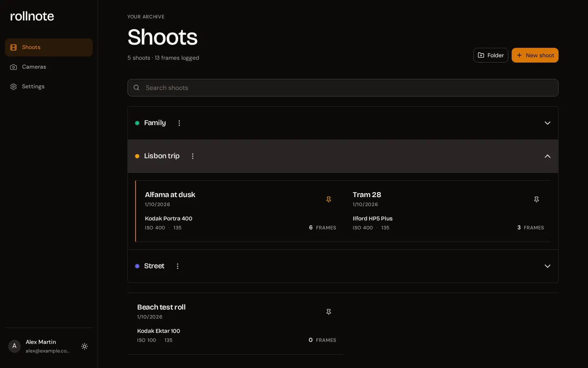Click the alex@example.co… email text
This screenshot has height=368, width=588.
47,351
